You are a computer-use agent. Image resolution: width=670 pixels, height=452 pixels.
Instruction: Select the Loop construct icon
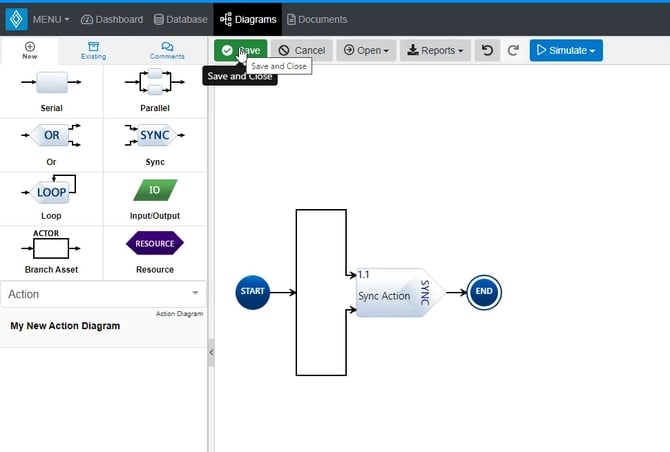click(x=50, y=190)
